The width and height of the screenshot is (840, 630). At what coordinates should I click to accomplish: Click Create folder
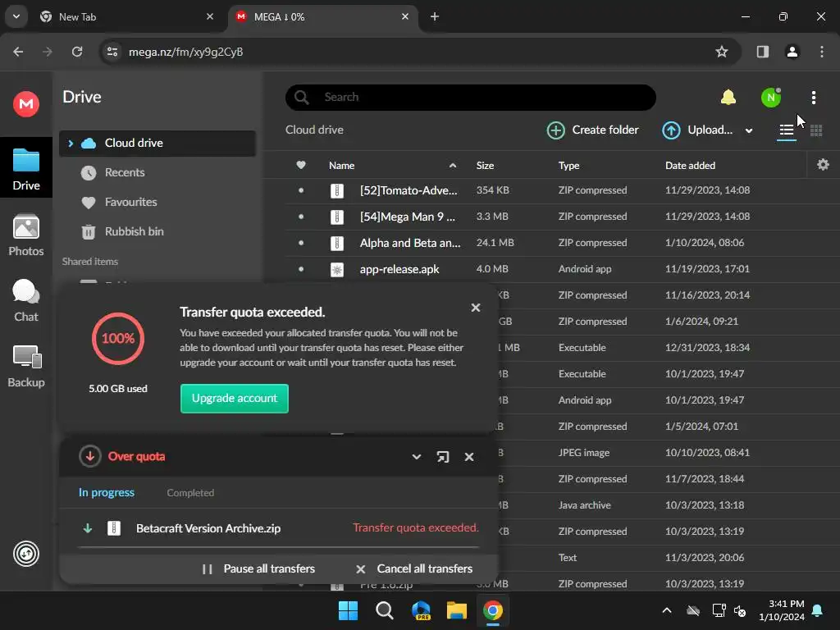[x=592, y=130]
